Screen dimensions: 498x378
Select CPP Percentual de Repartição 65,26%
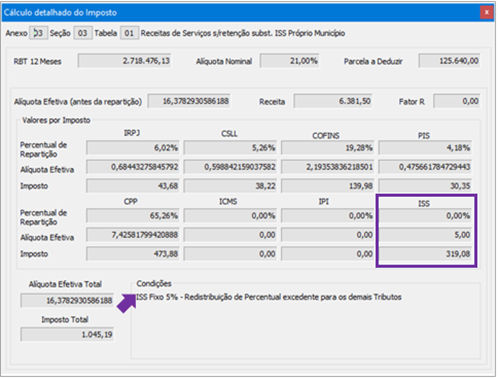(x=133, y=216)
